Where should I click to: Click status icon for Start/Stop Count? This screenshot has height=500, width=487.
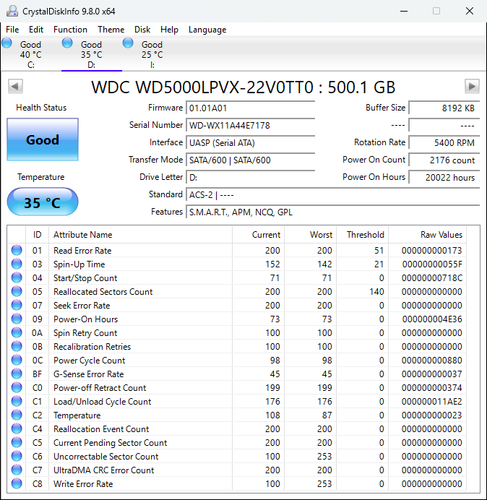pyautogui.click(x=17, y=278)
